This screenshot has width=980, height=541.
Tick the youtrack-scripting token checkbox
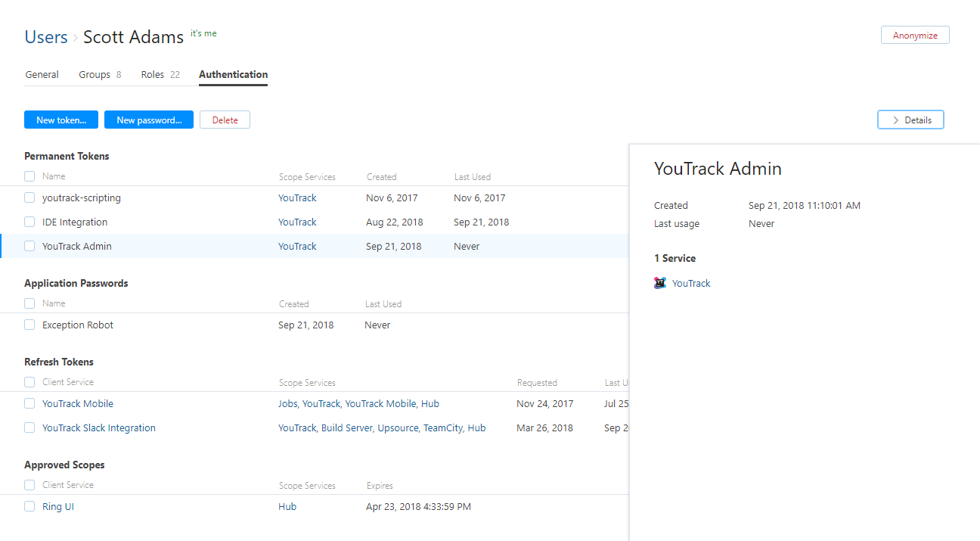(x=29, y=197)
